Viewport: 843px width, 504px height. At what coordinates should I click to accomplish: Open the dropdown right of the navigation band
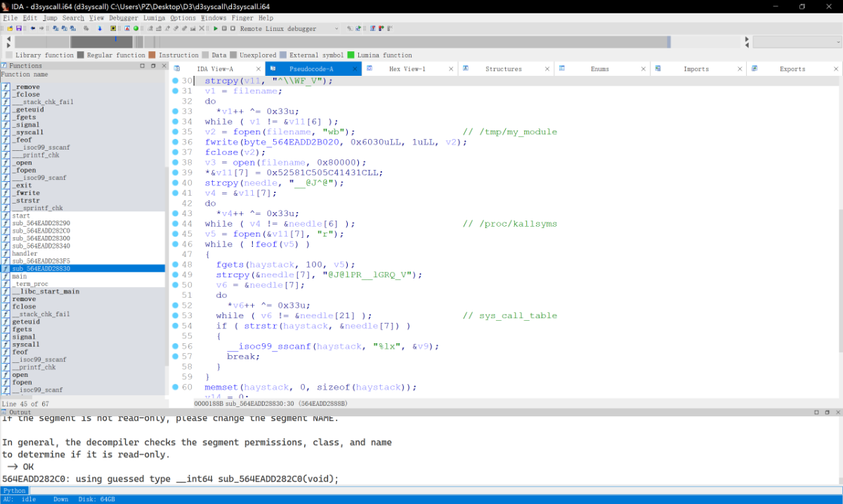(797, 42)
